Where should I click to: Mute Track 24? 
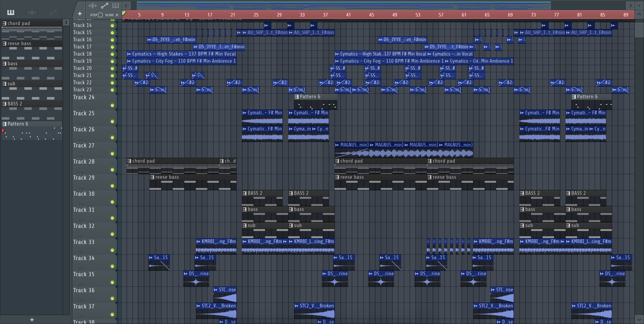pos(112,105)
